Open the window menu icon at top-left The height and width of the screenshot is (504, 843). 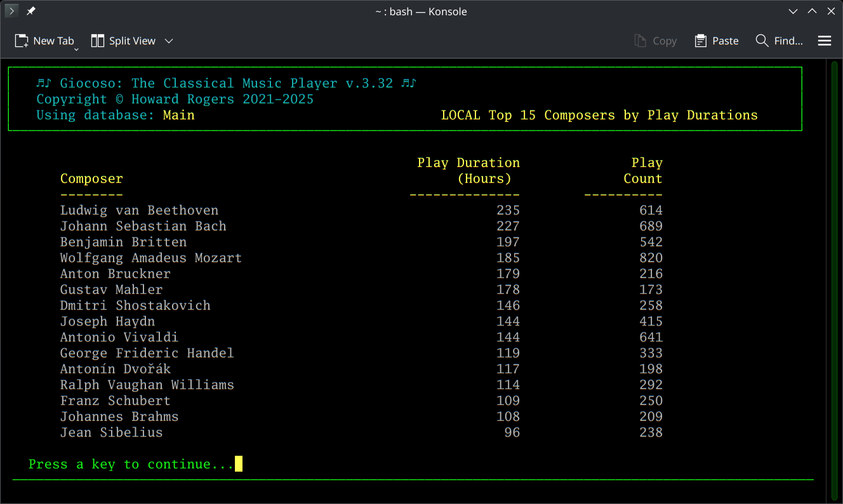[x=11, y=11]
